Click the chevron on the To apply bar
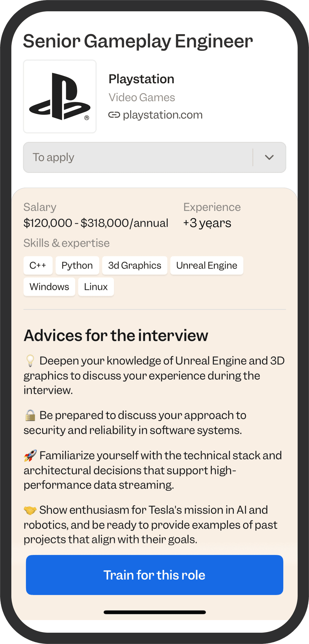This screenshot has height=644, width=309. tap(269, 158)
